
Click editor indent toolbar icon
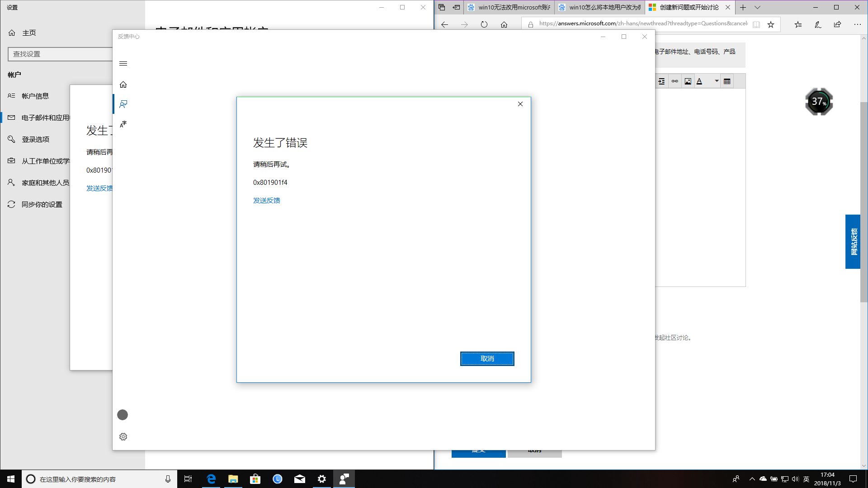tap(662, 81)
